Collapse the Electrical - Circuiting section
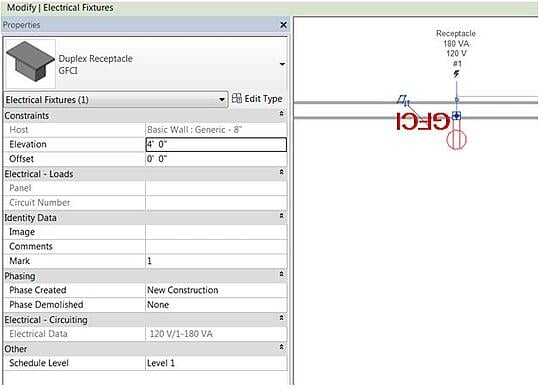 click(x=281, y=318)
